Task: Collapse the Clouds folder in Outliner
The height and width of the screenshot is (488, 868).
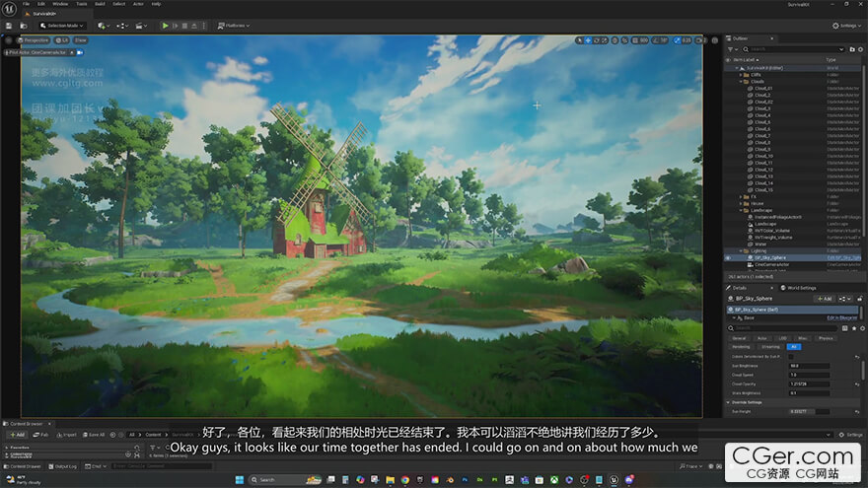Action: [743, 82]
